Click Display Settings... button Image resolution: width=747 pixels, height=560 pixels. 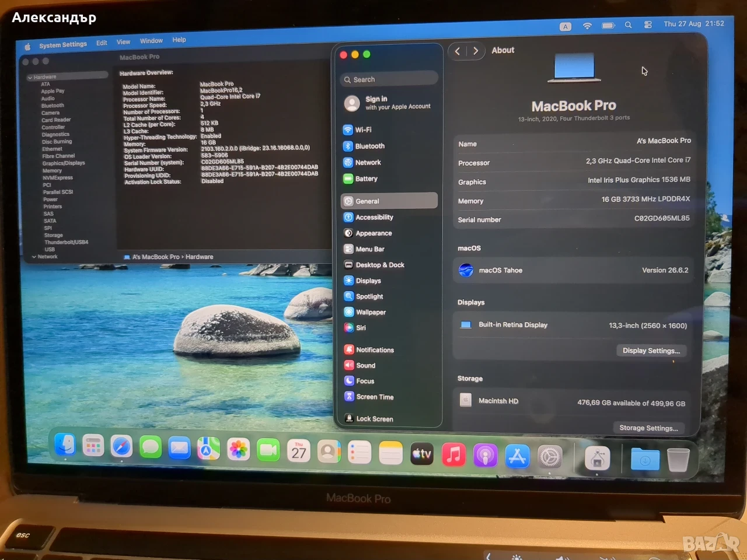click(x=651, y=351)
